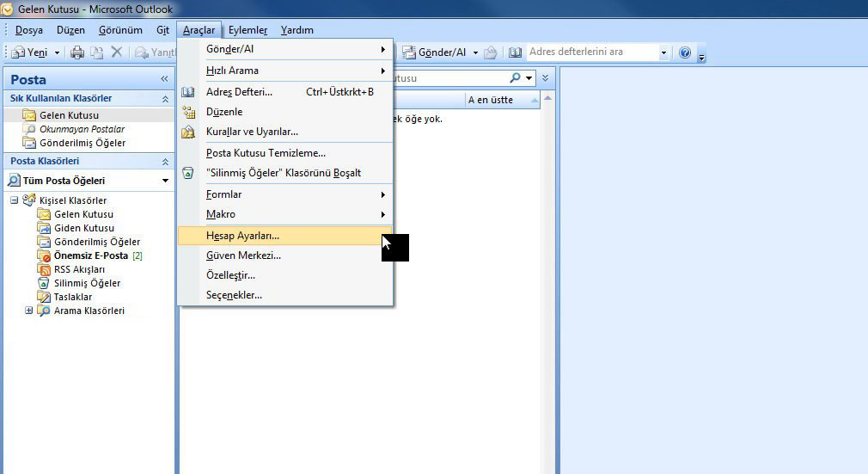This screenshot has height=474, width=868.
Task: Click the Print toolbar icon
Action: [x=77, y=52]
